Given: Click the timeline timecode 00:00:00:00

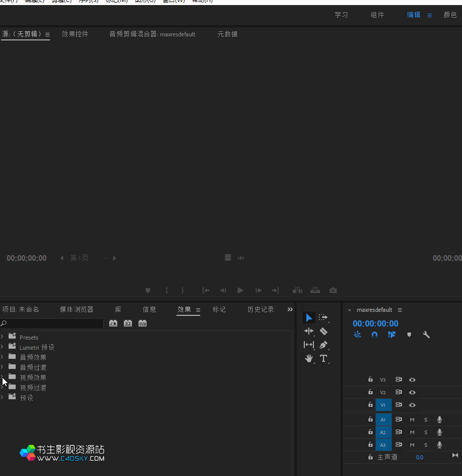Looking at the screenshot, I should tap(376, 323).
